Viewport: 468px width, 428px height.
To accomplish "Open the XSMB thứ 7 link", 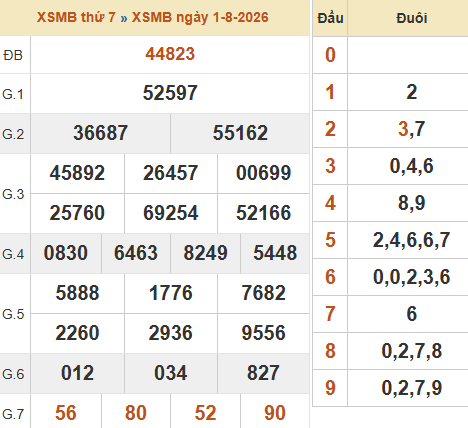I will point(76,17).
